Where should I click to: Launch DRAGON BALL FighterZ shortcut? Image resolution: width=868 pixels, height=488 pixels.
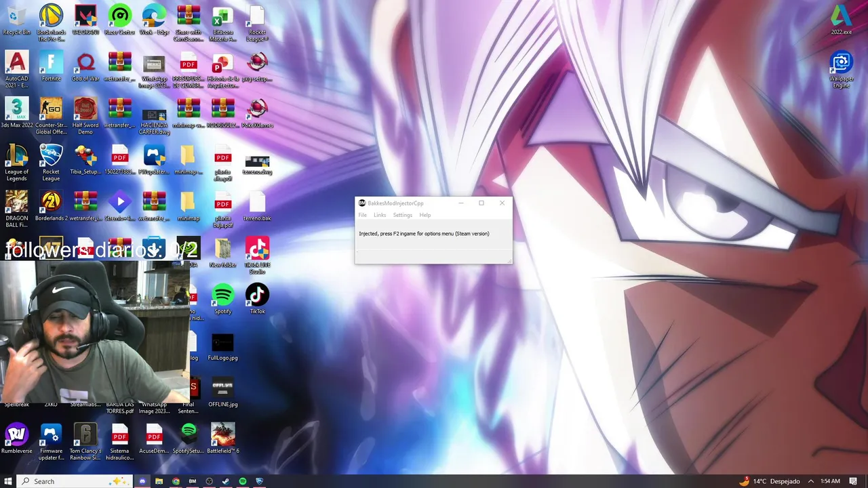point(16,209)
